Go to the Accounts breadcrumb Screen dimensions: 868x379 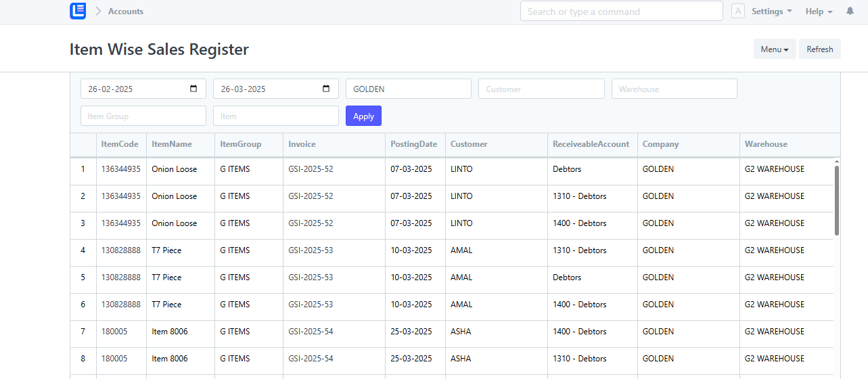coord(126,12)
